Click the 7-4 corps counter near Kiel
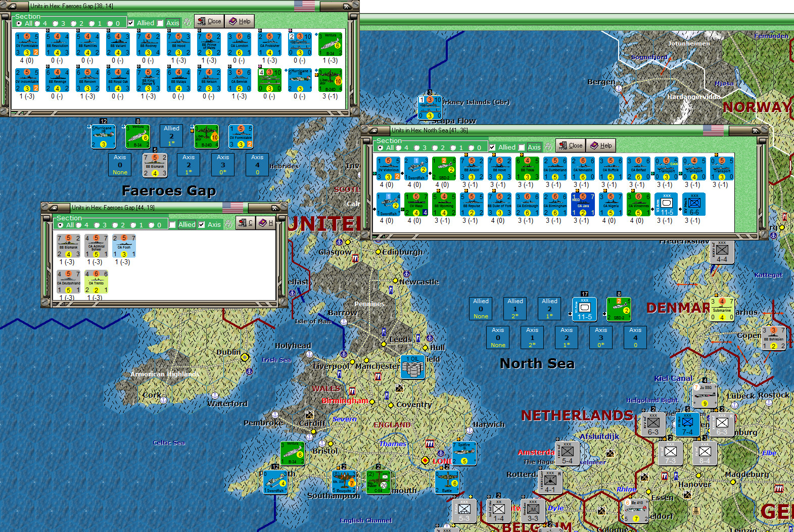794x532 pixels. click(688, 424)
